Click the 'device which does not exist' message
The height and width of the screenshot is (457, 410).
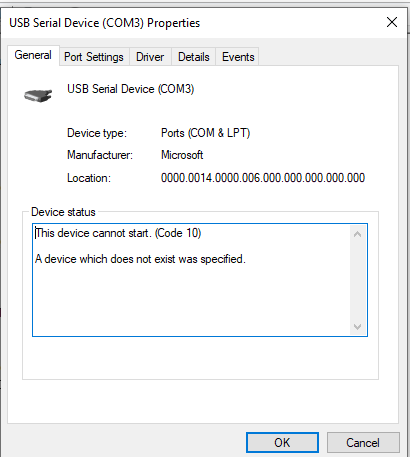(x=140, y=259)
